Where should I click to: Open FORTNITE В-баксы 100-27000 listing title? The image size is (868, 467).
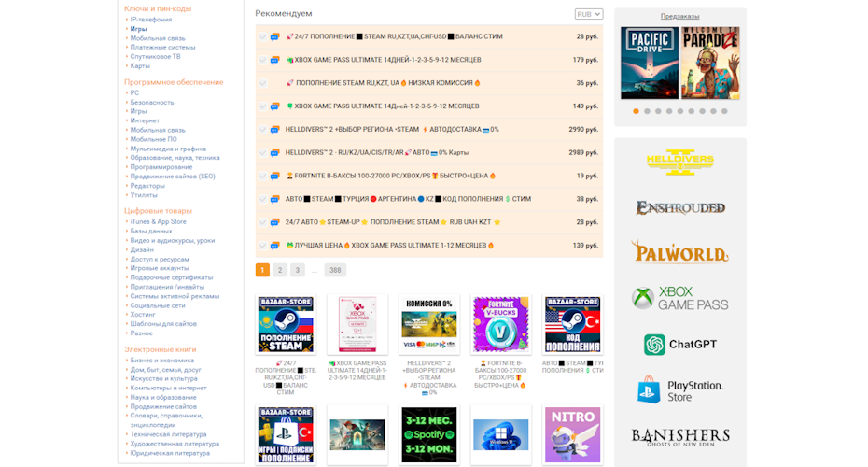390,177
